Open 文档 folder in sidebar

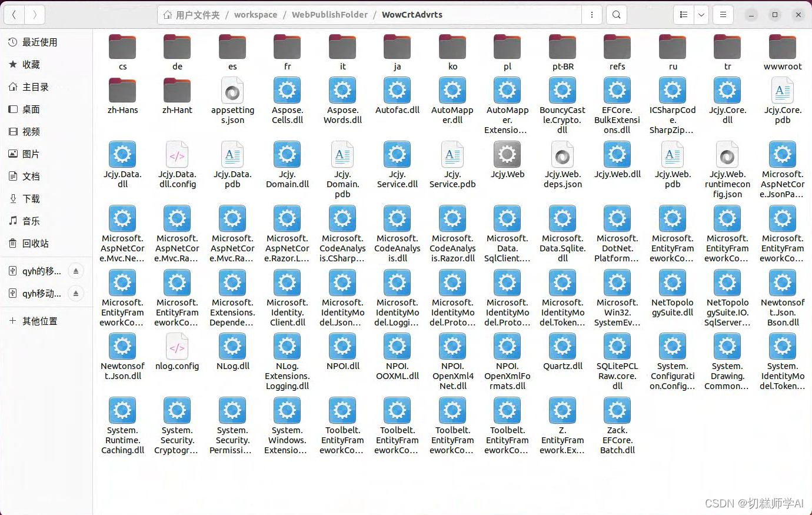coord(46,177)
